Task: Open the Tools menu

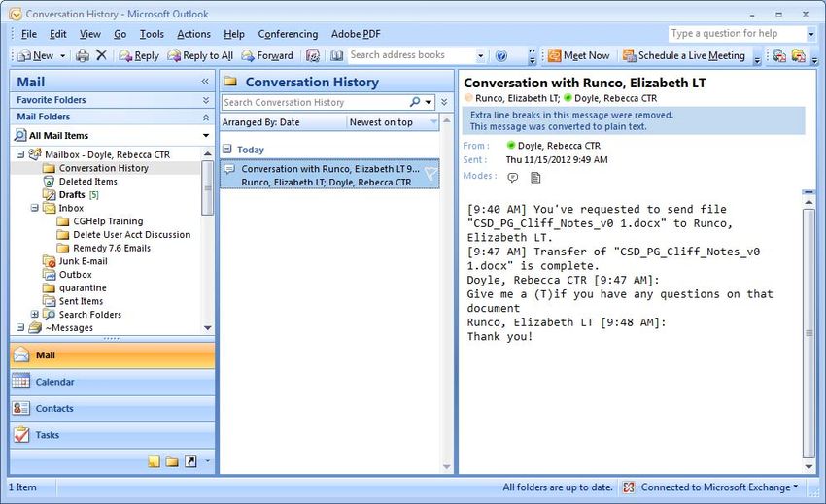Action: coord(152,34)
